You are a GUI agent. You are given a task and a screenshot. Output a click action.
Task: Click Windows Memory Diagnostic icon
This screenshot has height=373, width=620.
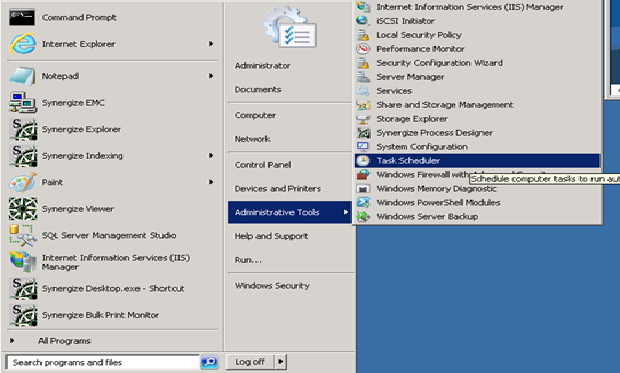tap(363, 189)
